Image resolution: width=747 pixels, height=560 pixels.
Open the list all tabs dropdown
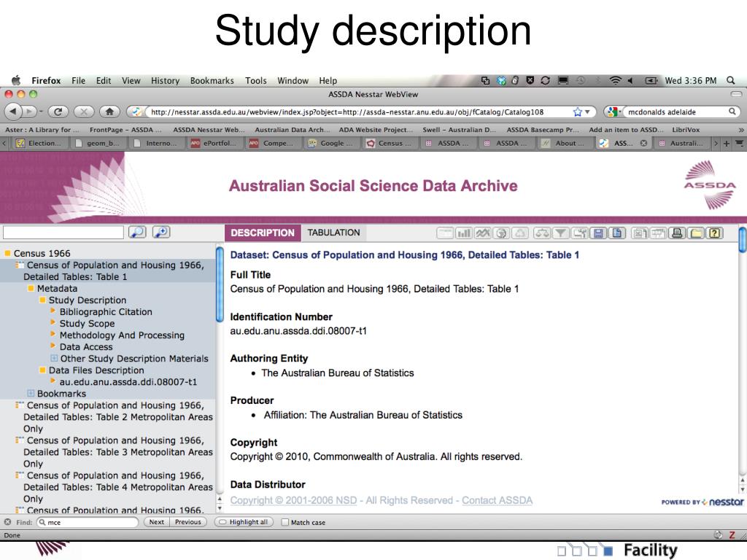pyautogui.click(x=739, y=144)
